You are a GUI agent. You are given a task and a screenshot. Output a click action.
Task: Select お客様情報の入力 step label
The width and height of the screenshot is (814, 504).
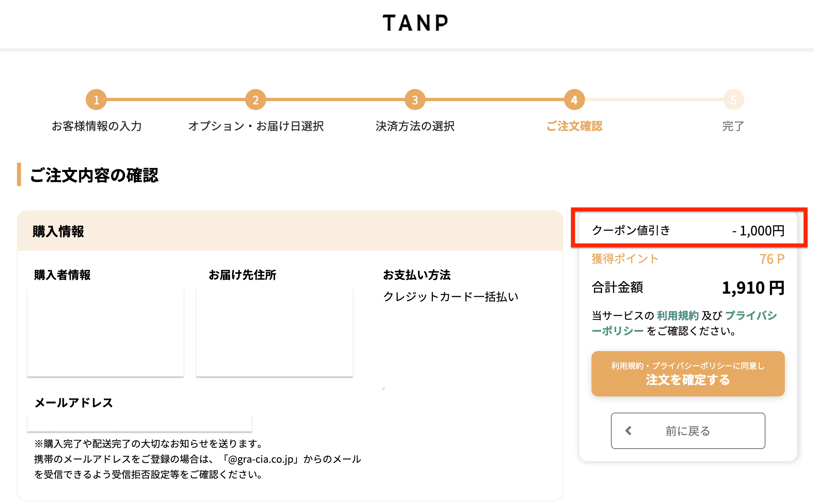(97, 126)
